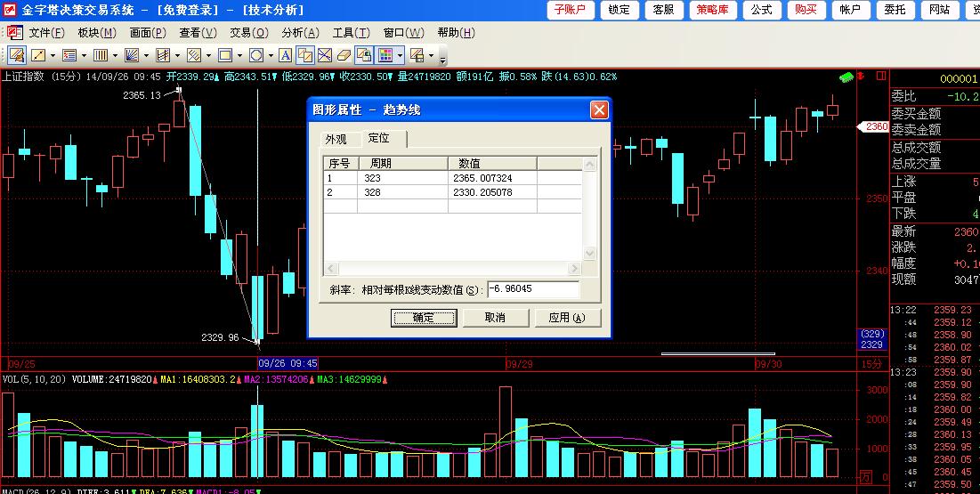Click the red split-window icon above chart
980x494 pixels.
pyautogui.click(x=881, y=76)
